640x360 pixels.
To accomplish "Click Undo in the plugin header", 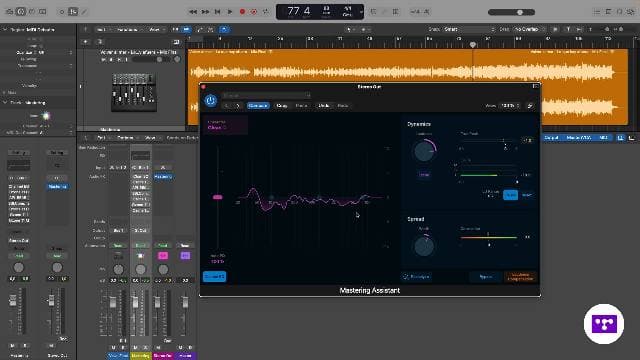I will click(324, 106).
